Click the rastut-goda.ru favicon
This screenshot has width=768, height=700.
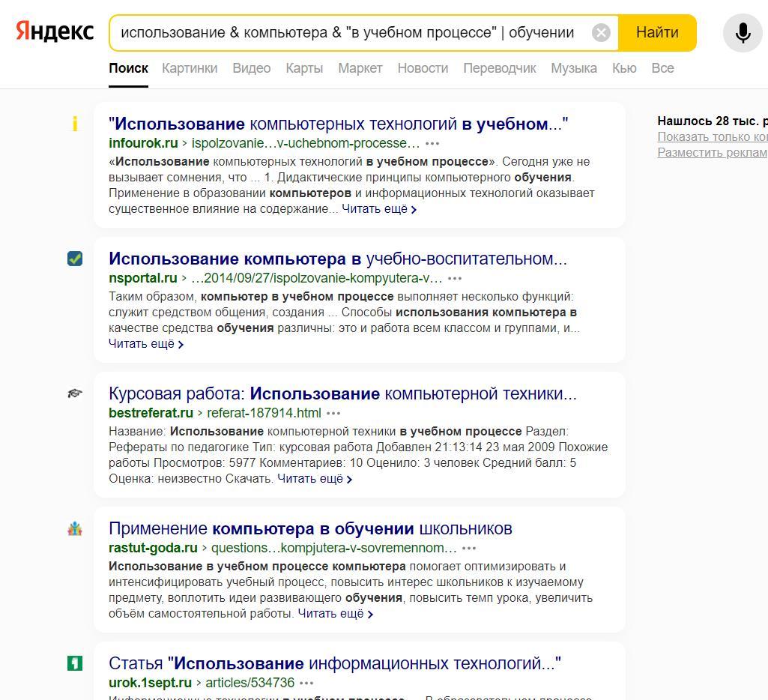click(75, 528)
